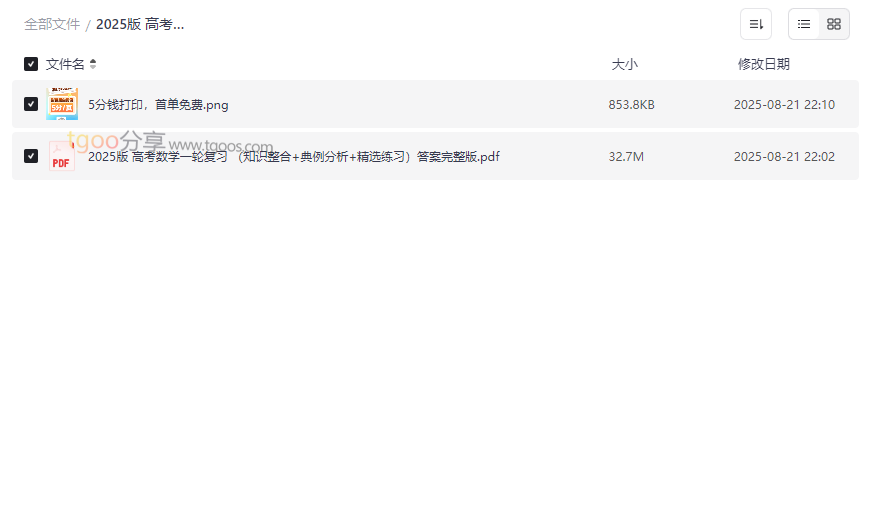Viewport: 874px width, 514px height.
Task: Sort by 文件名 using the arrow toggle
Action: [x=93, y=64]
